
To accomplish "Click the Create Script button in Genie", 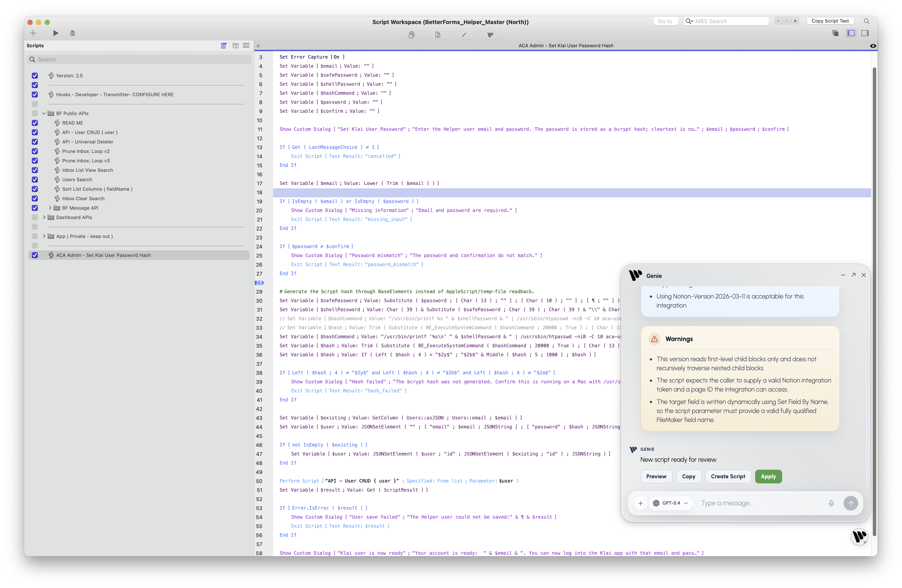I will coord(728,477).
